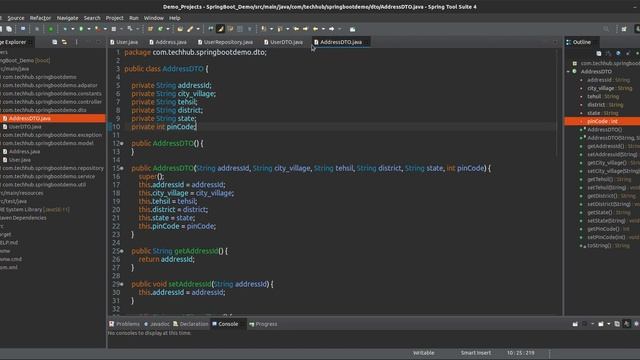
Task: Open the Refactor menu
Action: point(40,18)
